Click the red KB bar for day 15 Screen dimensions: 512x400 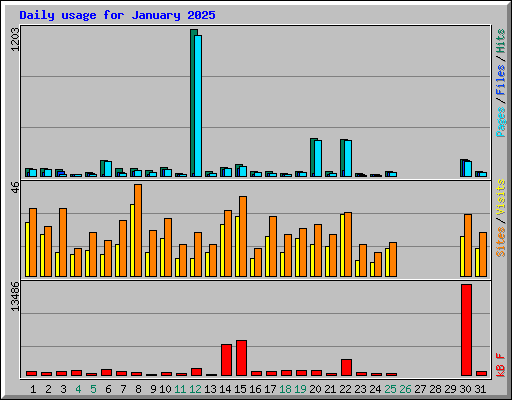tap(241, 358)
